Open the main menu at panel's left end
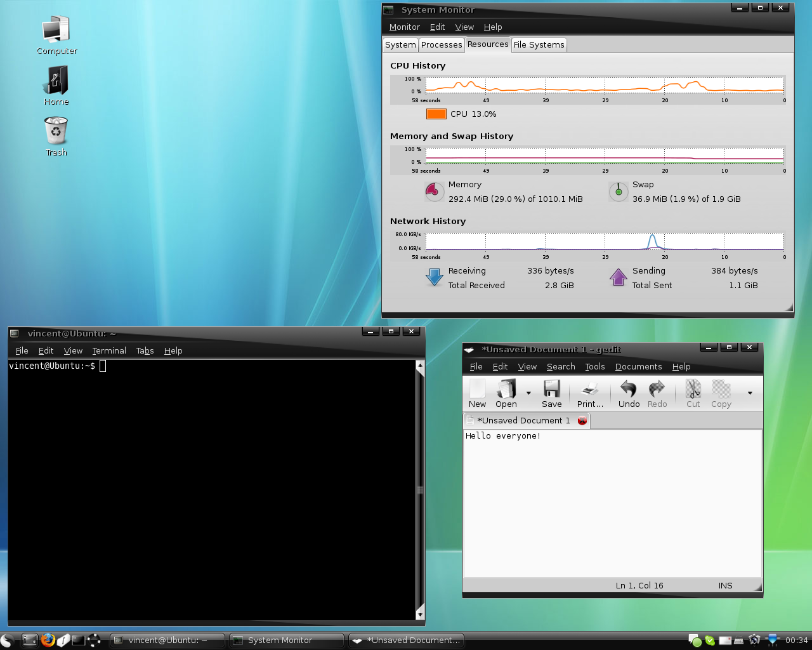The height and width of the screenshot is (650, 812). point(7,640)
